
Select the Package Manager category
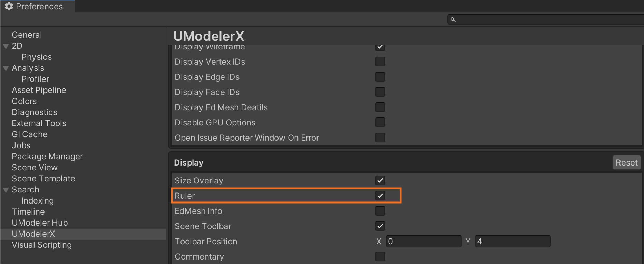coord(47,157)
